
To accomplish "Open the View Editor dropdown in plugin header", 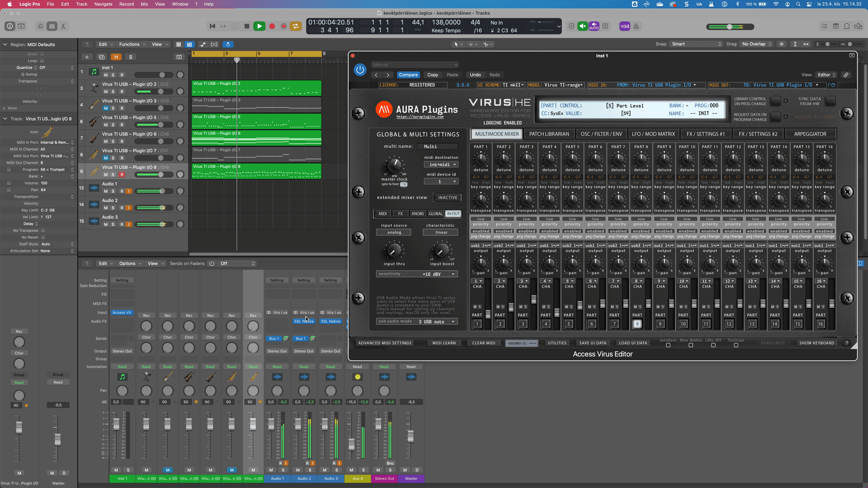I will click(x=826, y=75).
